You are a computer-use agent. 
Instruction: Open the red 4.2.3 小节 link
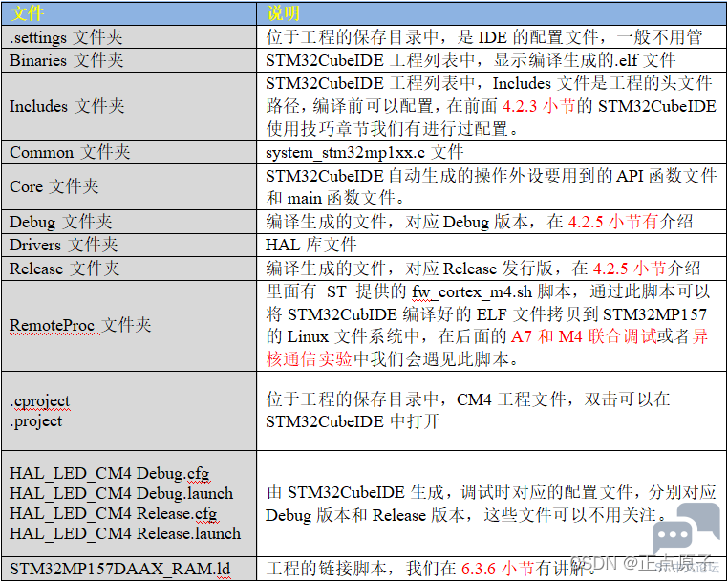click(x=532, y=106)
